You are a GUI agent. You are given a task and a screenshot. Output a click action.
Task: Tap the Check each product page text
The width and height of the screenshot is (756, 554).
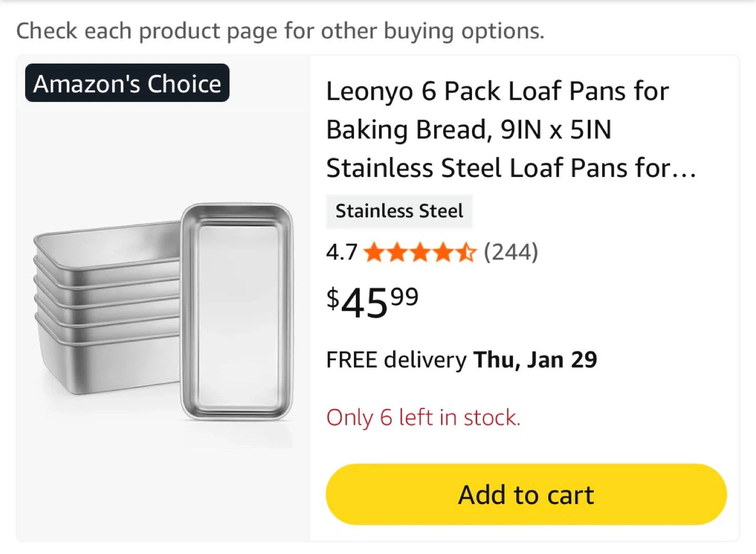coord(280,31)
